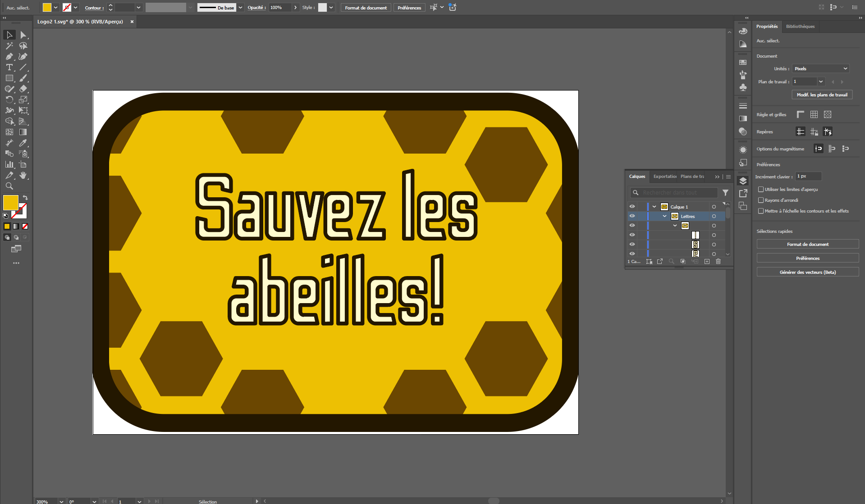The image size is (865, 504).
Task: Select the Rectangle tool
Action: (9, 78)
